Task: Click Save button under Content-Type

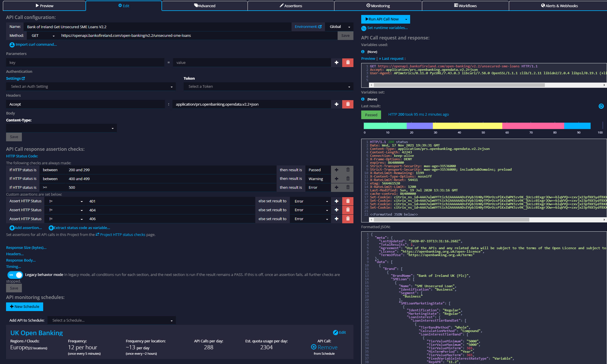Action: [x=14, y=137]
